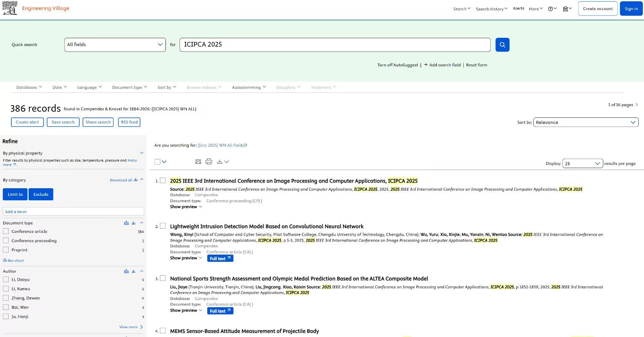Open the Sort by Relevance dropdown
Screen dimensions: 644x337
[x=585, y=122]
